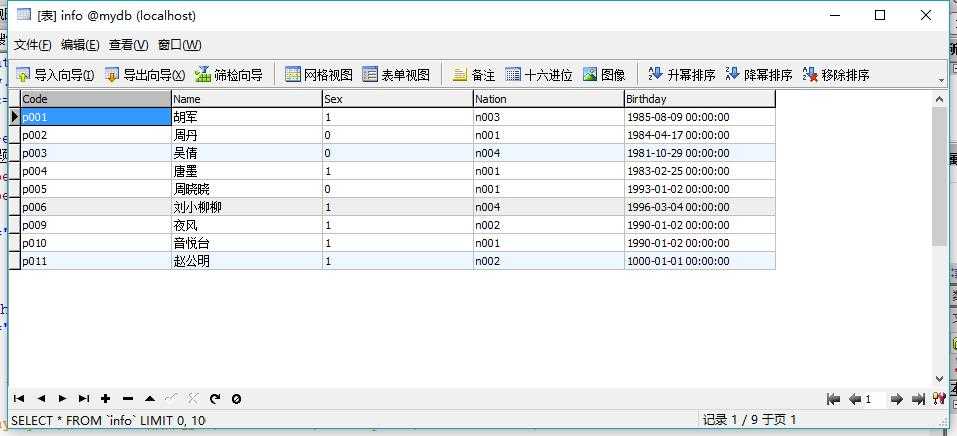Go to previous page arrow
Image resolution: width=957 pixels, height=436 pixels.
click(x=854, y=399)
